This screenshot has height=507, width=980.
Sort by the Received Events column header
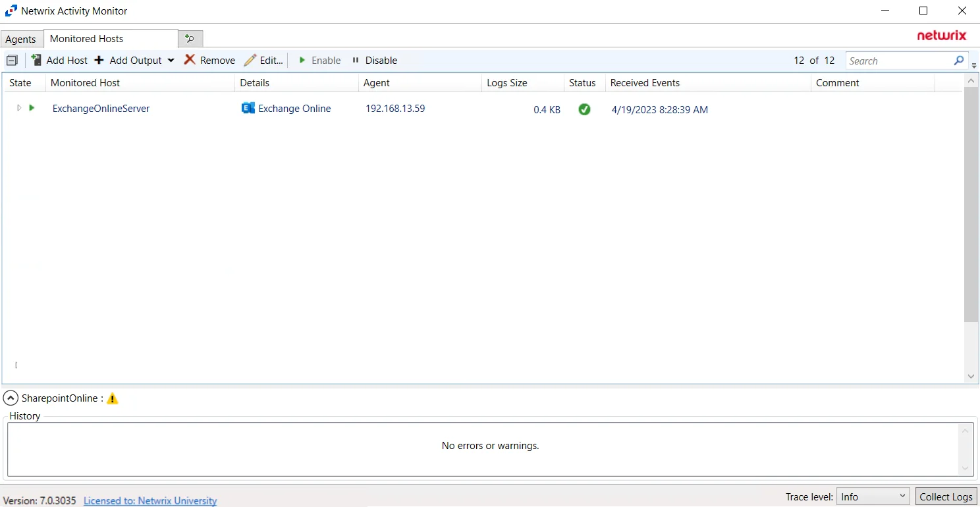tap(708, 83)
